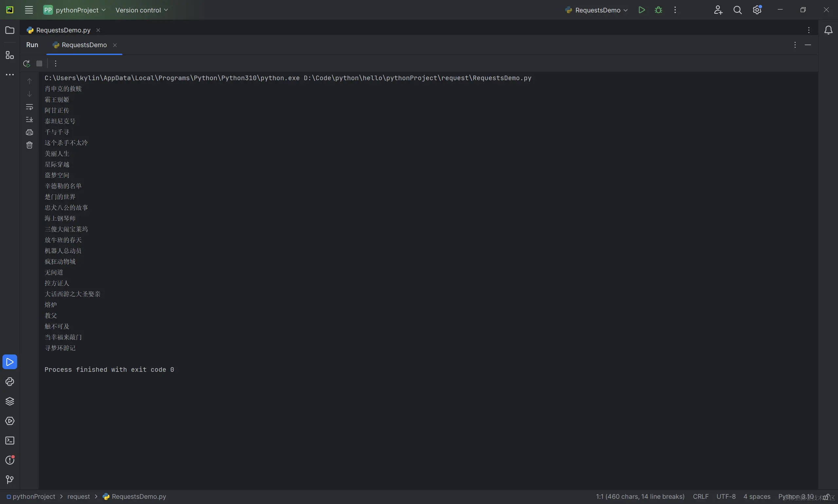
Task: Click the UTF-8 encoding in status bar
Action: click(x=726, y=496)
